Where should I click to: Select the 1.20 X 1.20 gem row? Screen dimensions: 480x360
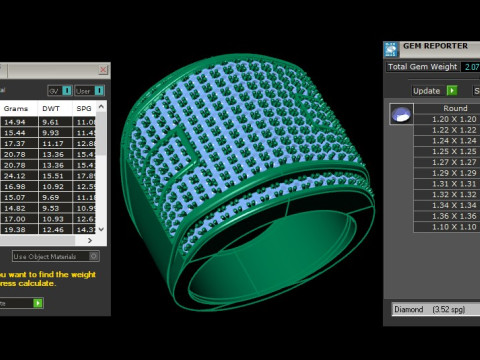[447, 119]
